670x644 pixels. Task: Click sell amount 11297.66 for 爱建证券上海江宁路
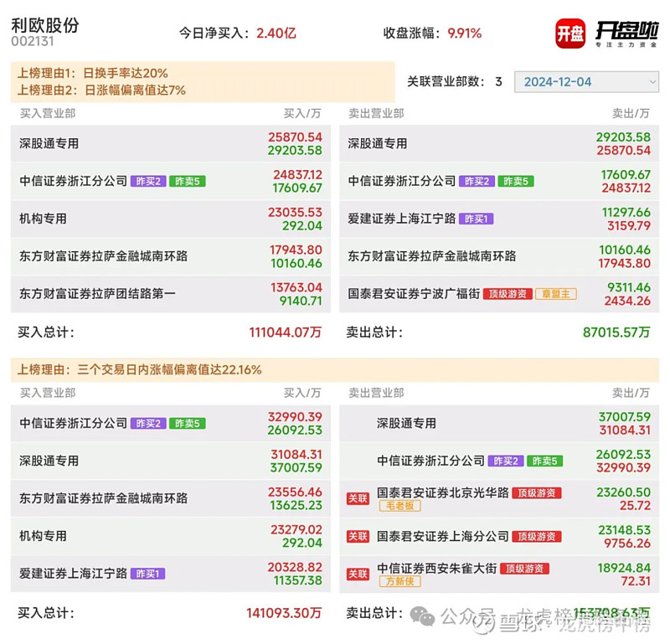tap(626, 213)
